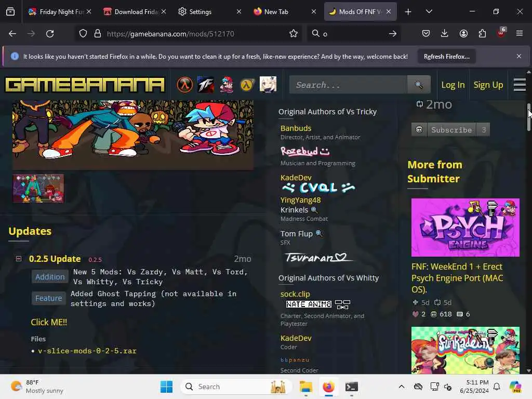Click the page vertical scrollbar thumb
This screenshot has height=399, width=532.
coord(528,116)
